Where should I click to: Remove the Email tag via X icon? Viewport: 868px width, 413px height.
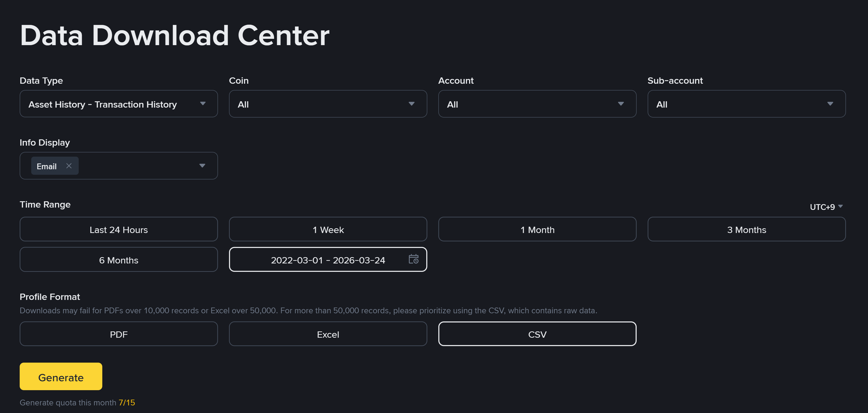(69, 166)
